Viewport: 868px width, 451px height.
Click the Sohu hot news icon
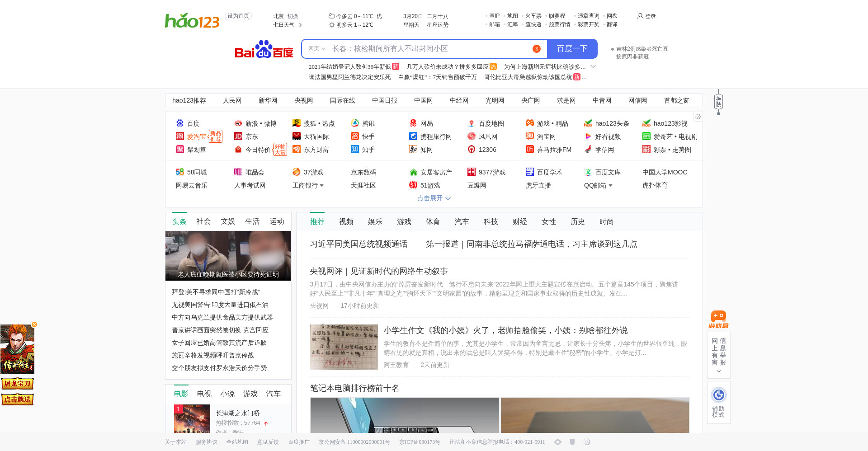coord(297,123)
